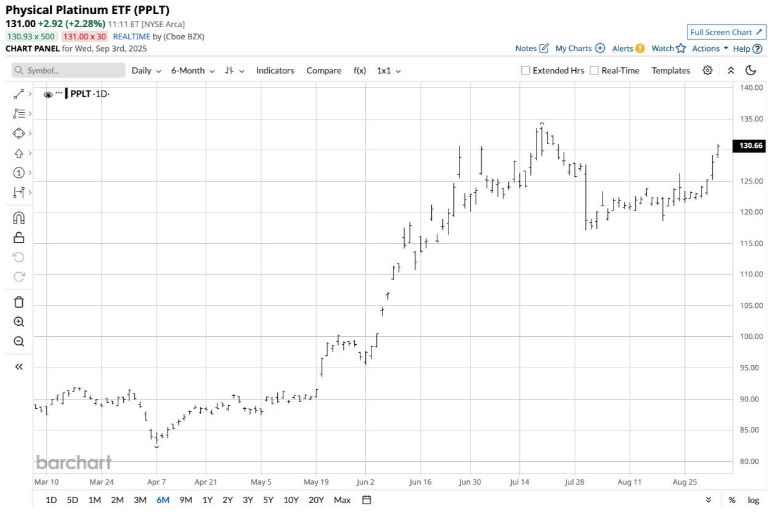Open the My Charts link
The image size is (778, 532).
(580, 48)
